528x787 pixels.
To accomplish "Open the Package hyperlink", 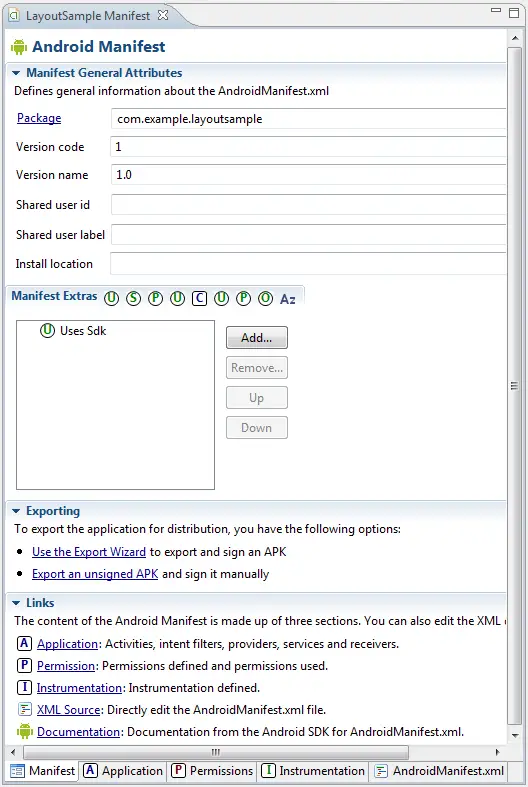I will coord(39,118).
